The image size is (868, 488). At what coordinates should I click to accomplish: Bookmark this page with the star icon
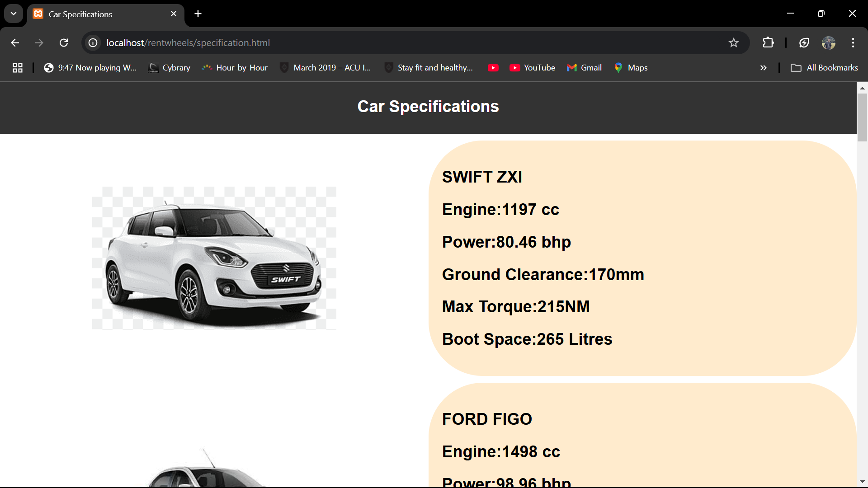733,43
